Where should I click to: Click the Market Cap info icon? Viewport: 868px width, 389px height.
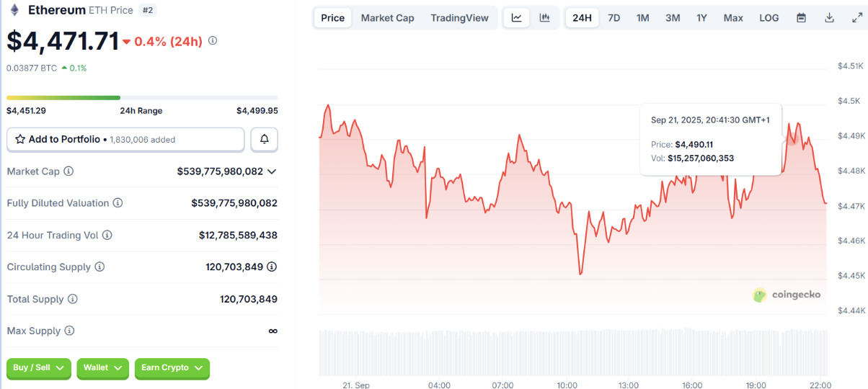pos(68,171)
